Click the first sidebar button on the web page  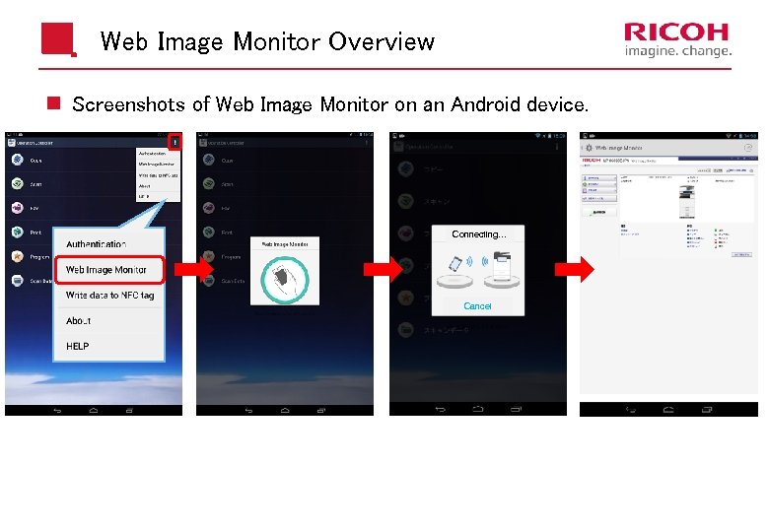click(599, 178)
